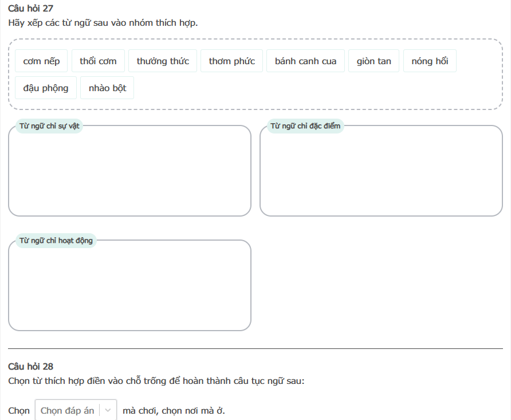Viewport: 511px width, 420px height.
Task: Click the 'Từ ngữ chỉ đặc điểm' group label
Action: 305,126
